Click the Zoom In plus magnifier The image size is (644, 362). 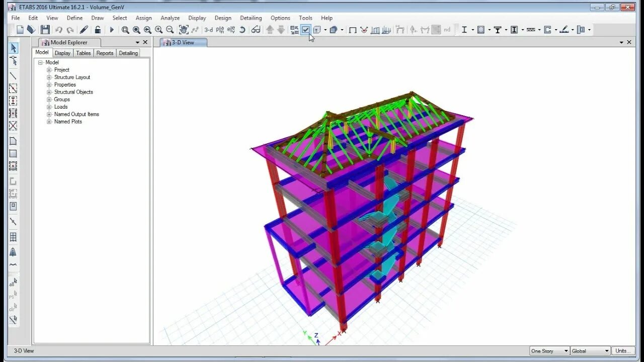tap(158, 30)
